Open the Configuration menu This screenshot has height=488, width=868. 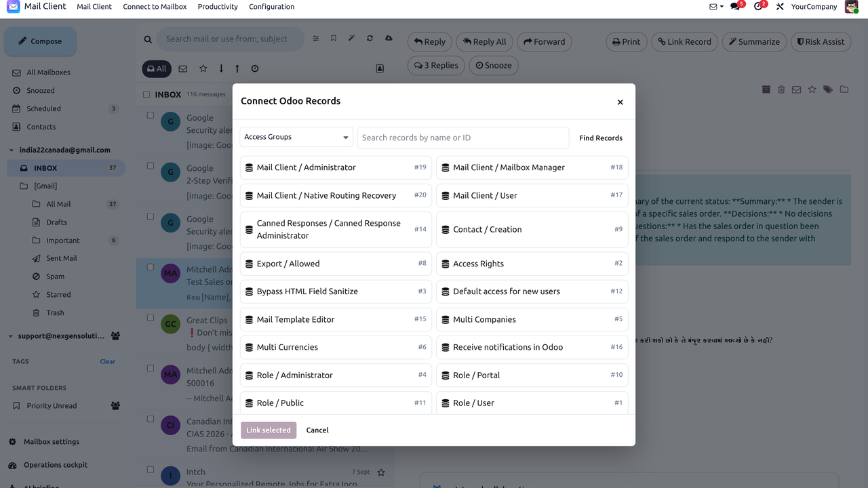tap(271, 7)
